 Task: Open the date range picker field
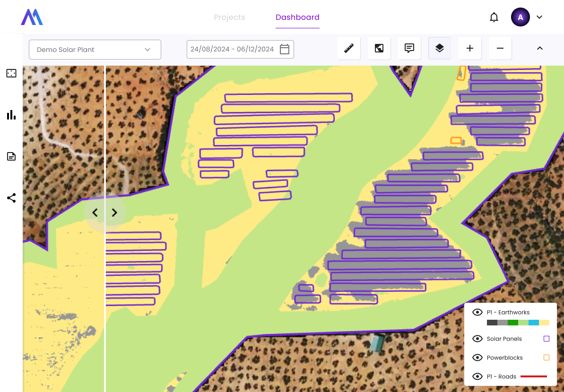click(240, 49)
